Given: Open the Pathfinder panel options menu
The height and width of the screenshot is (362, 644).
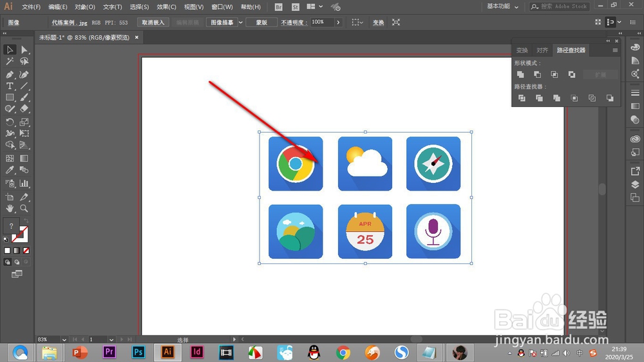Looking at the screenshot, I should point(615,50).
